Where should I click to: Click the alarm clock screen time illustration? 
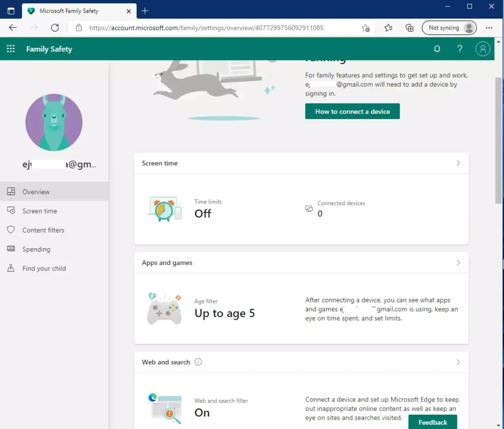164,208
